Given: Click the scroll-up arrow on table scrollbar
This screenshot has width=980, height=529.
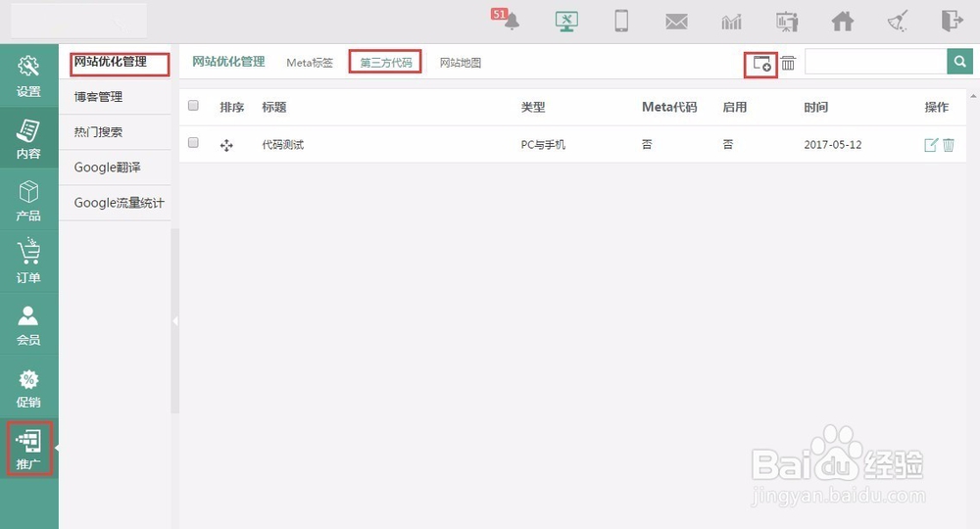Looking at the screenshot, I should [973, 96].
